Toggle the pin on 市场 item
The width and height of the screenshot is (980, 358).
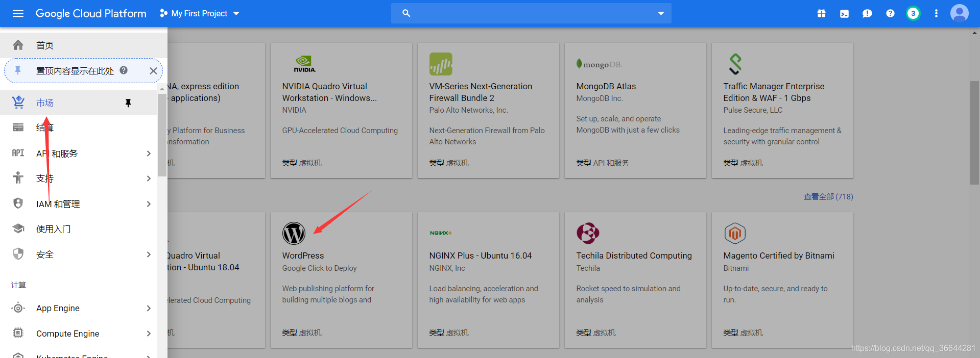coord(128,103)
